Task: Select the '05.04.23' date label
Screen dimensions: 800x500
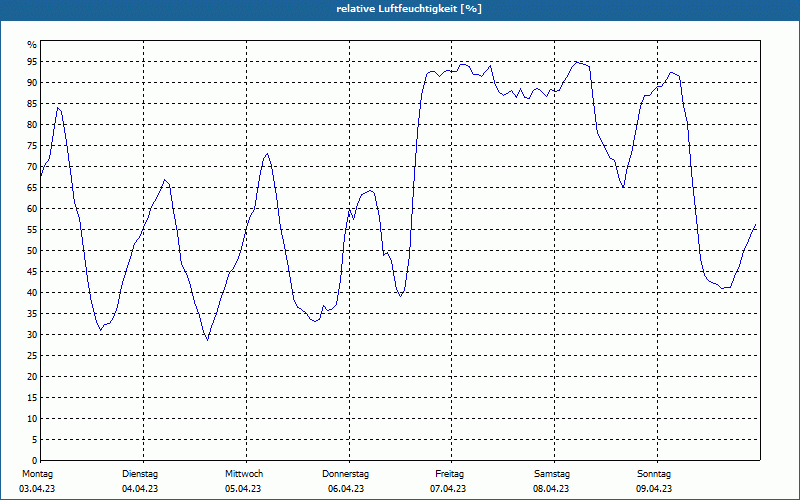Action: pos(243,489)
